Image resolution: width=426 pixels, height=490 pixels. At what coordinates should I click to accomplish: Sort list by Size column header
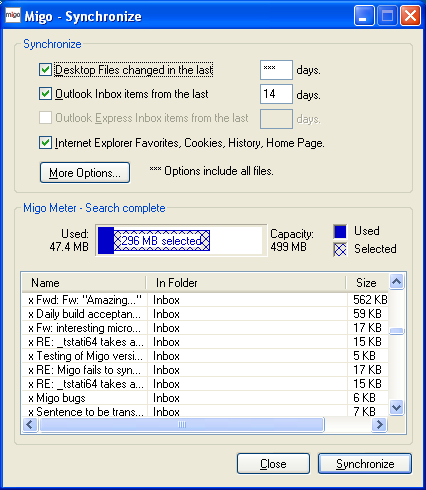coord(367,283)
